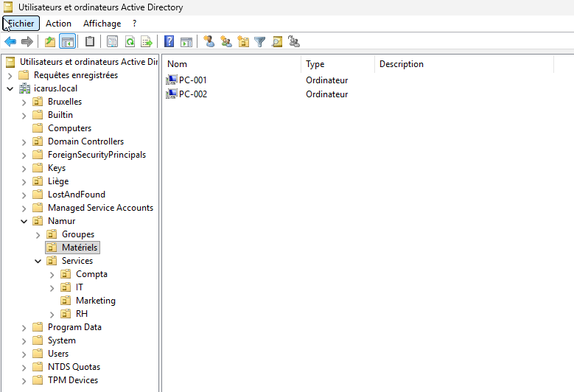Select Users container in the tree
Image resolution: width=574 pixels, height=392 pixels.
(x=58, y=353)
